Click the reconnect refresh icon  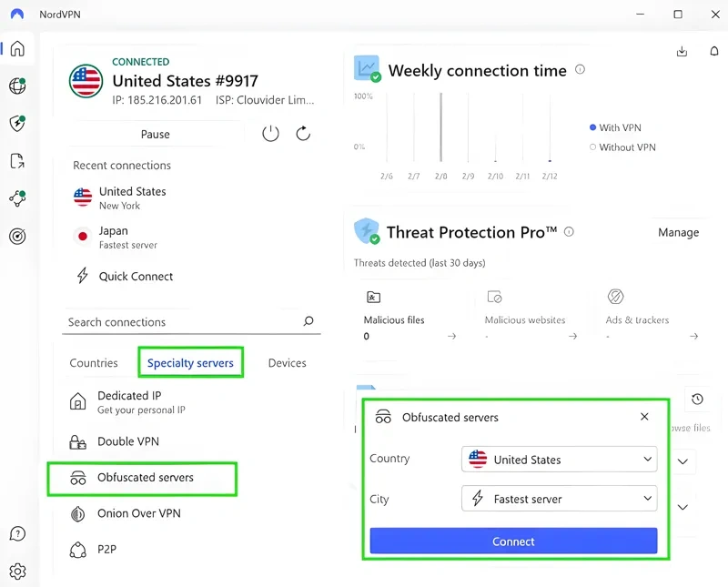pyautogui.click(x=304, y=134)
